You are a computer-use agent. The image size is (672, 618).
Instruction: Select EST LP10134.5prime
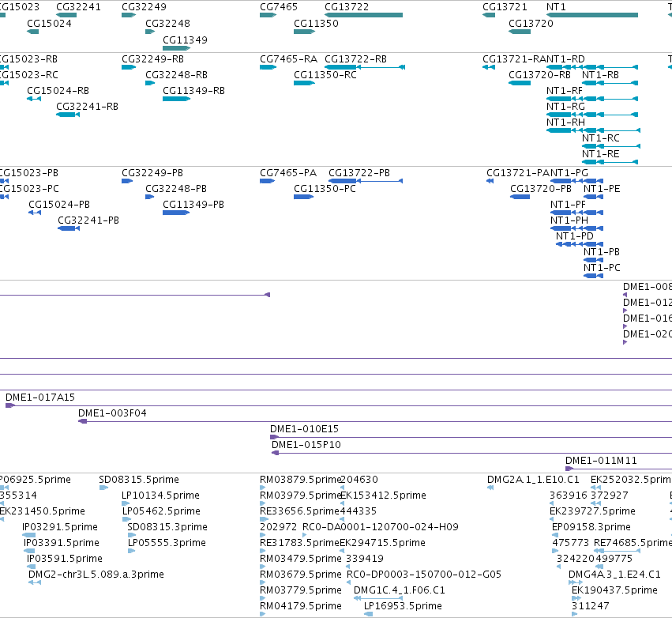tap(126, 504)
